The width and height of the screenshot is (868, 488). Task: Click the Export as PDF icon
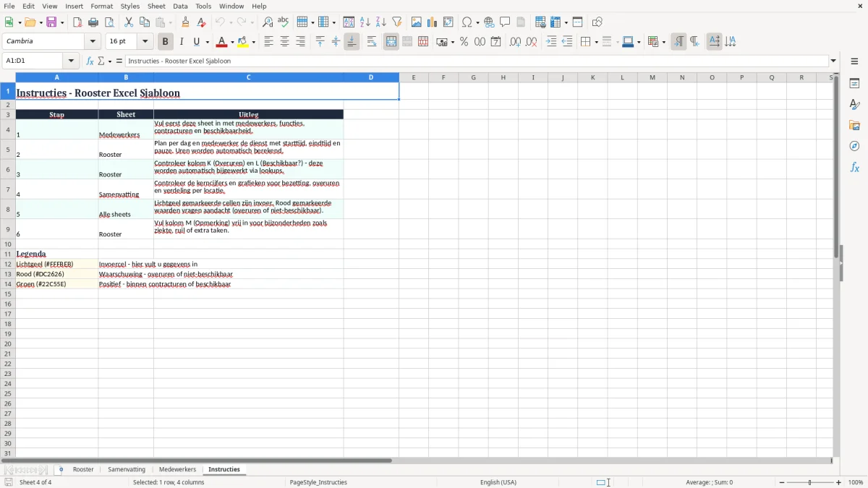(77, 22)
